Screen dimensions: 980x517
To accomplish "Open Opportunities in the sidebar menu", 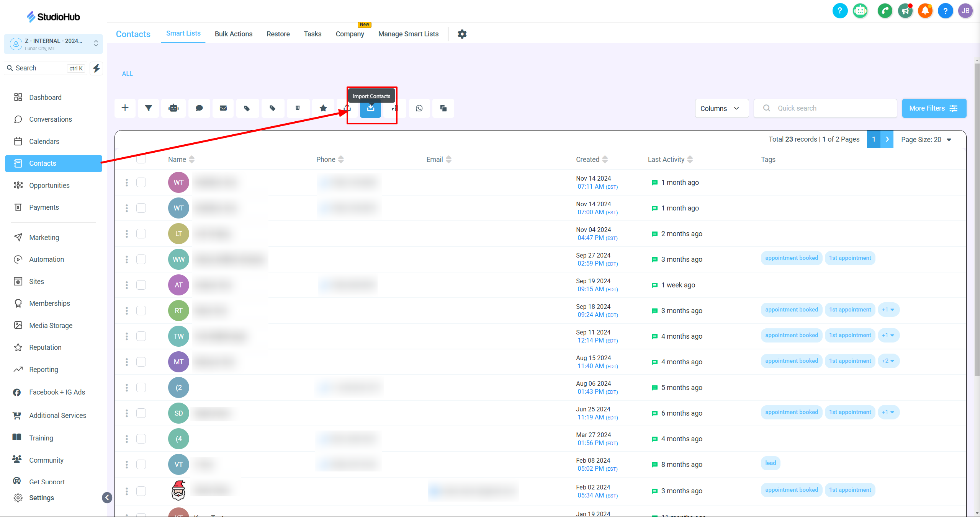I will 49,186.
